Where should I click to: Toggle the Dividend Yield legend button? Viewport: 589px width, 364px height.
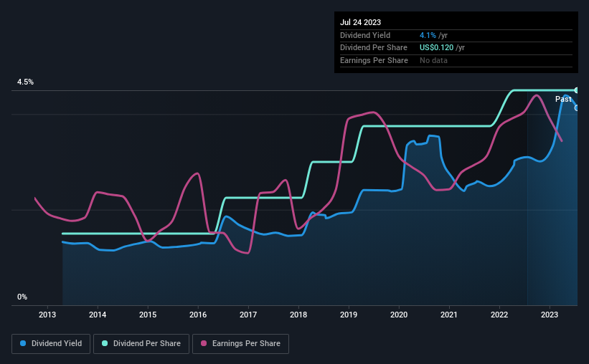coord(51,344)
